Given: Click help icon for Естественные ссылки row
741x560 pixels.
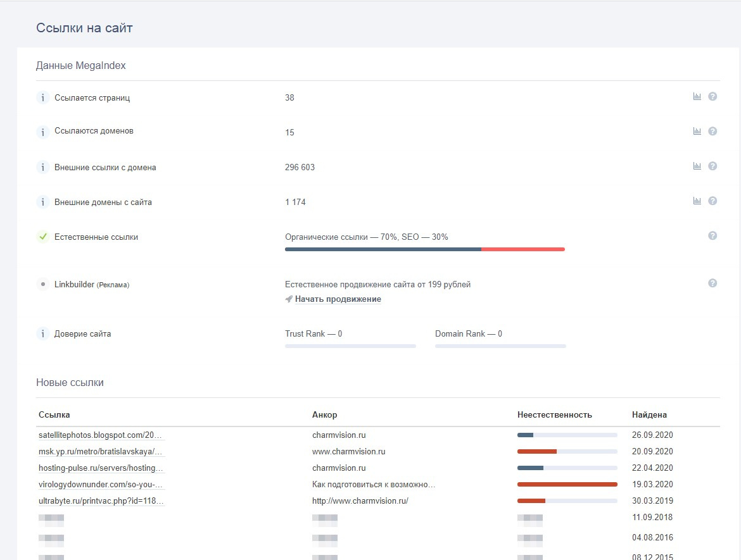Looking at the screenshot, I should tap(712, 236).
